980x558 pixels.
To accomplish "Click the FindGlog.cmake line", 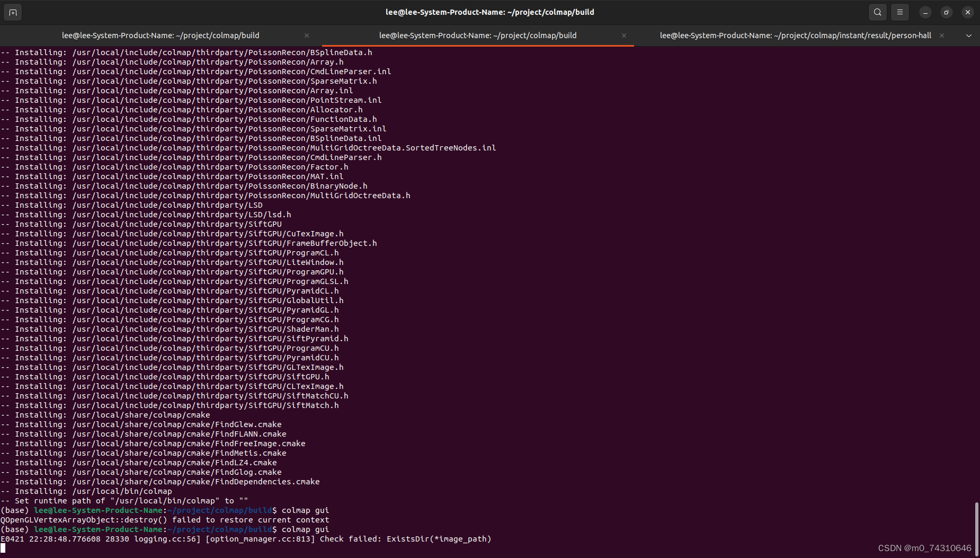I will pos(141,472).
